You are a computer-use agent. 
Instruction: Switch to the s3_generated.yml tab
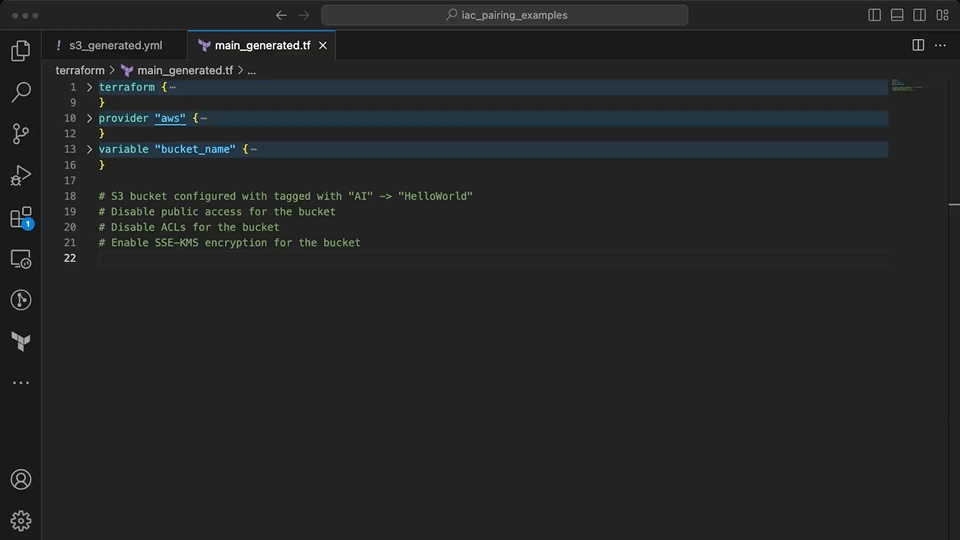[115, 46]
